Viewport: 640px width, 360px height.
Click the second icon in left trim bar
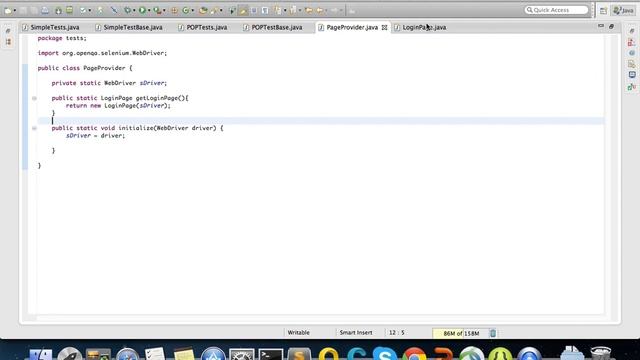point(8,42)
